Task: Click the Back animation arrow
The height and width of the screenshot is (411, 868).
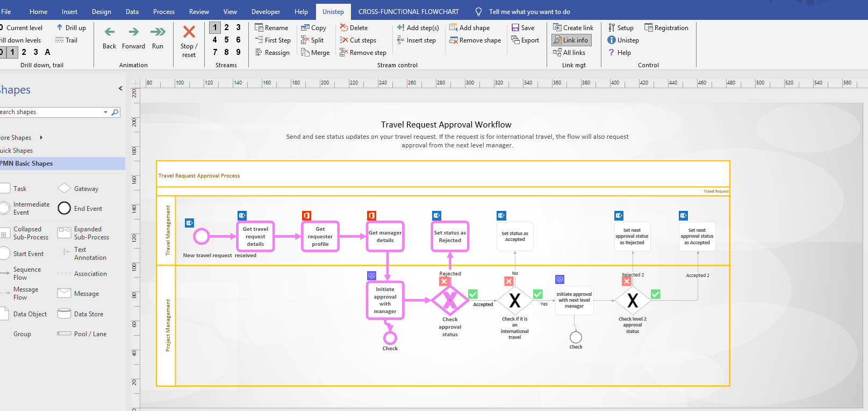Action: (109, 32)
